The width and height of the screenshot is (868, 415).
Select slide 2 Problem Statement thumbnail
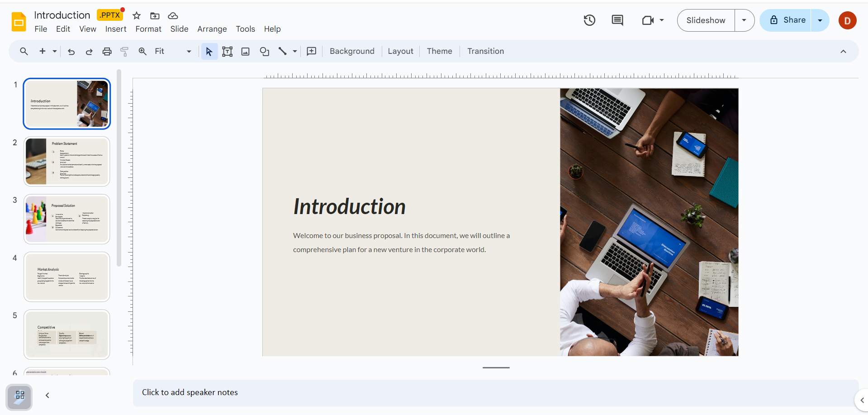tap(67, 162)
